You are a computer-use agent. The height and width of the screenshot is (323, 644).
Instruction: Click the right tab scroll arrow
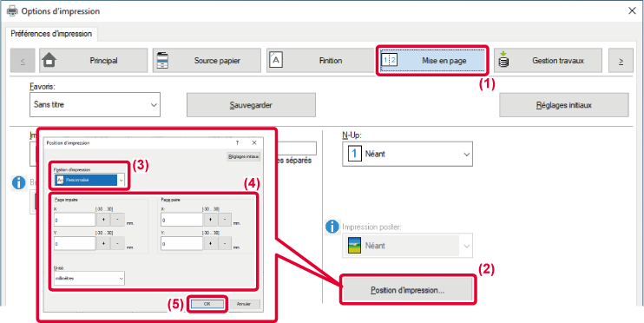621,61
